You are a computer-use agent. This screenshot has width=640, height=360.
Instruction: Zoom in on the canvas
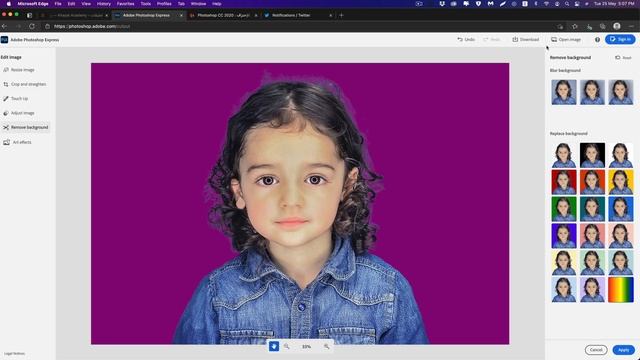[327, 346]
